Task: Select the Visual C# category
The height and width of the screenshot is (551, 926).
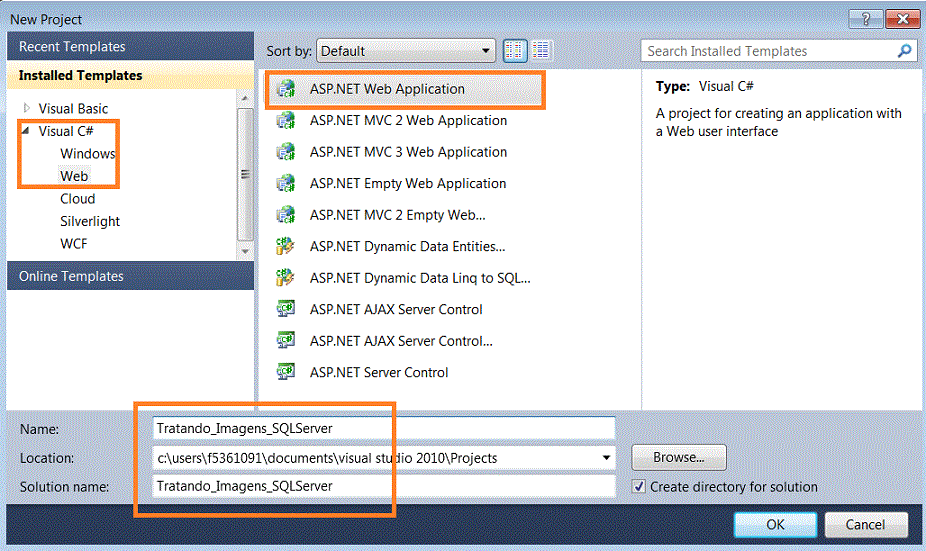Action: click(x=66, y=131)
